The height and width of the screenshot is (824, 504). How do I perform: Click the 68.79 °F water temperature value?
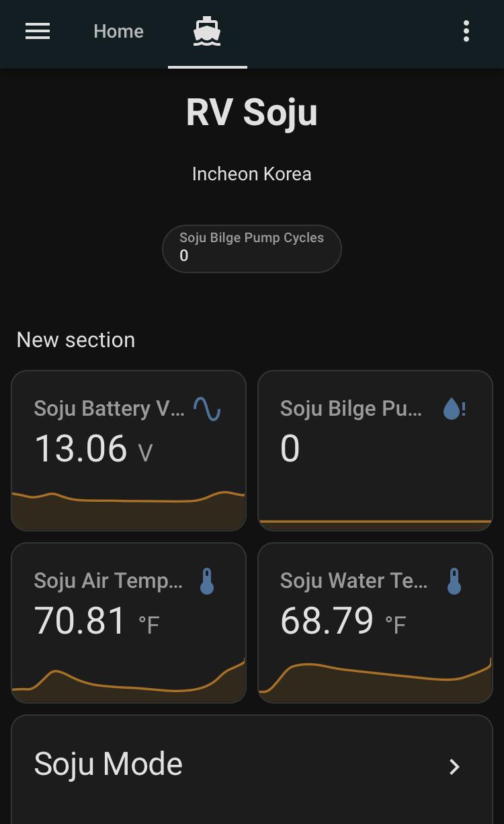(x=343, y=621)
